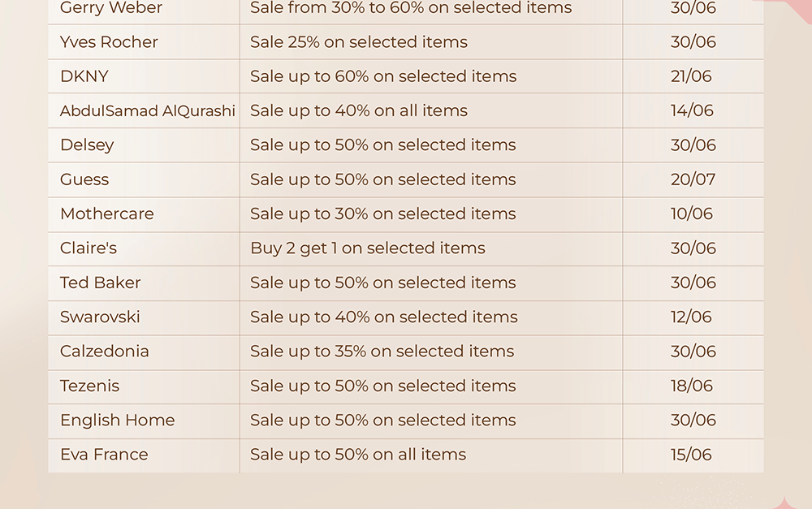The image size is (812, 509).
Task: Select the Sale 25% on selected items offer
Action: click(x=359, y=42)
